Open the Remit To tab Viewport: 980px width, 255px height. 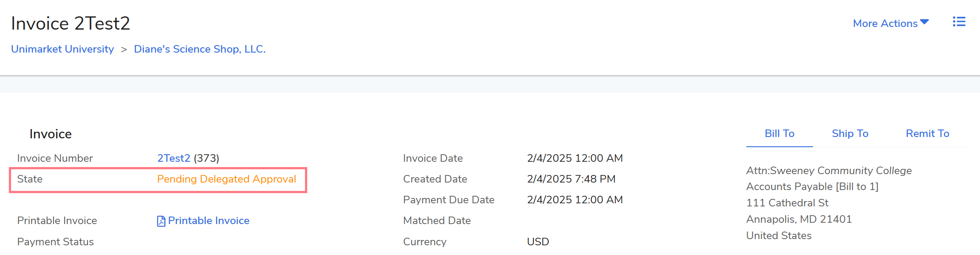point(927,133)
